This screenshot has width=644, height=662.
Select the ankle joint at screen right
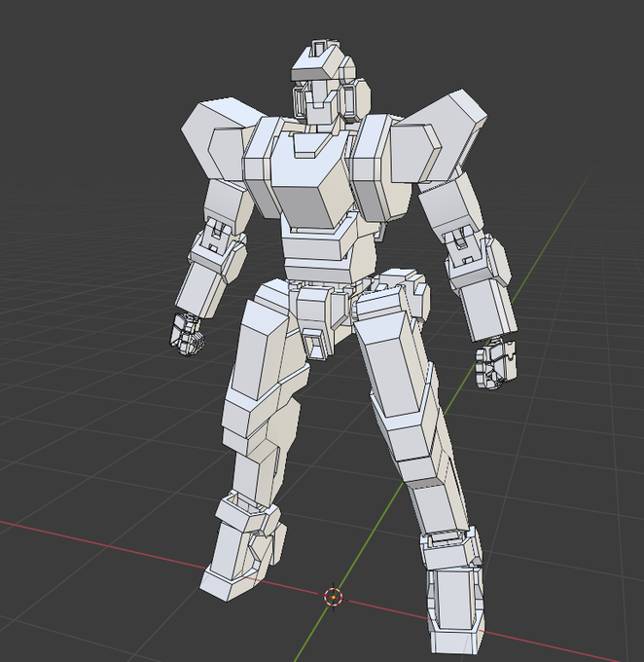pyautogui.click(x=451, y=547)
